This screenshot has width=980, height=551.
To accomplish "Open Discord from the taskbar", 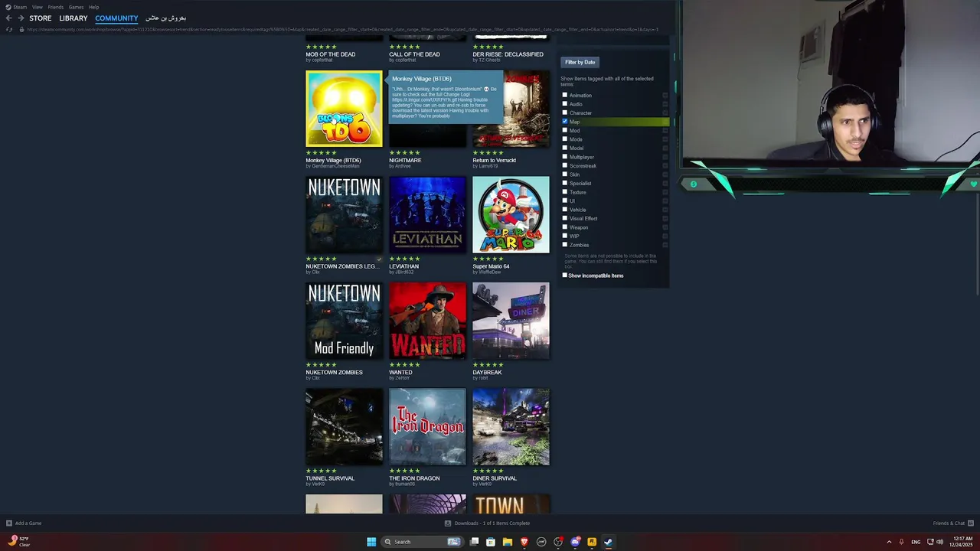I will point(575,542).
